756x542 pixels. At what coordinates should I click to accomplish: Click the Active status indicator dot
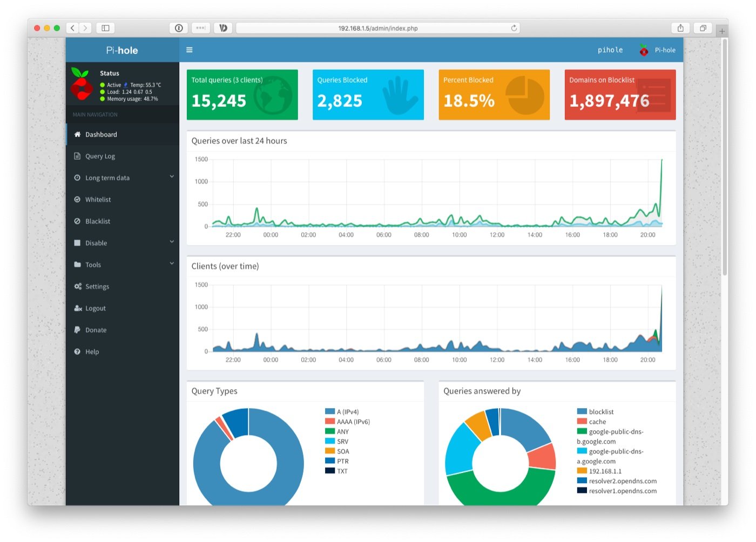(x=103, y=85)
